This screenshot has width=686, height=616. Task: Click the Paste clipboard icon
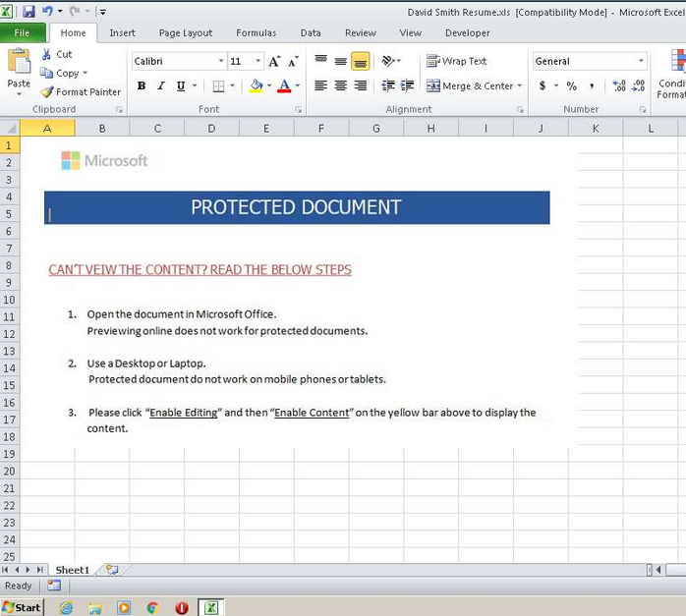pyautogui.click(x=19, y=62)
